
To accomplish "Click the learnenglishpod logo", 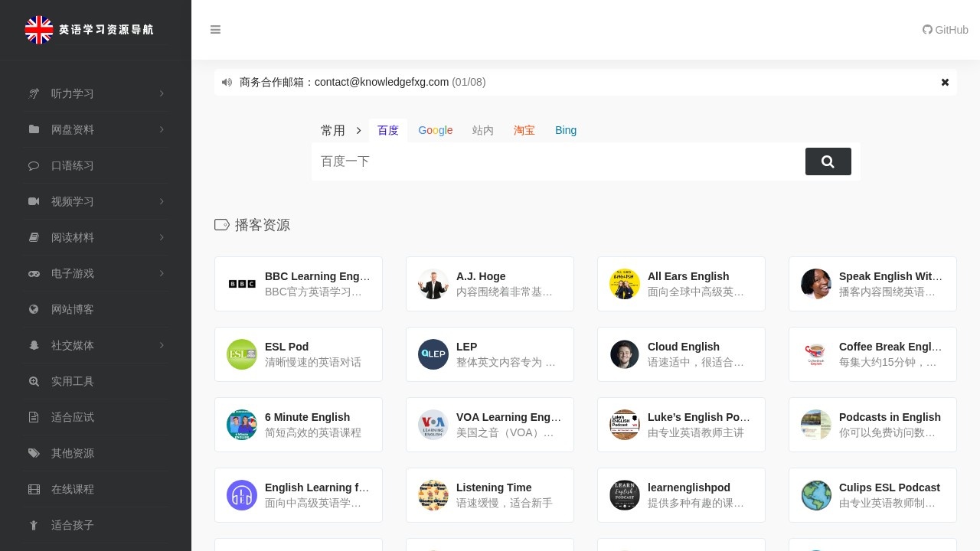I will tap(625, 495).
